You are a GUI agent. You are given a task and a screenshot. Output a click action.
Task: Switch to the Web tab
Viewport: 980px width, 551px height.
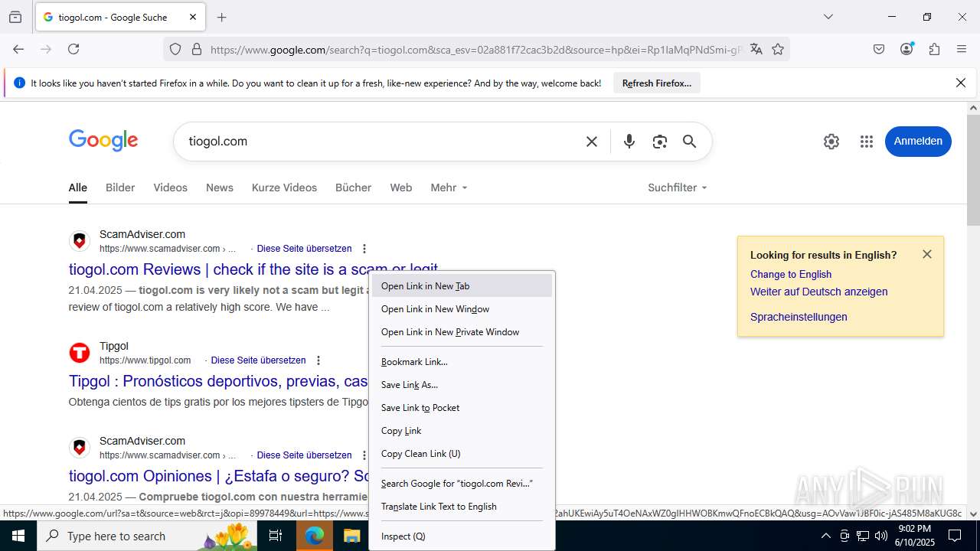pos(401,187)
